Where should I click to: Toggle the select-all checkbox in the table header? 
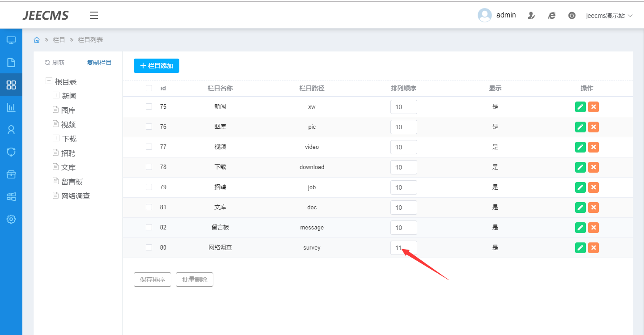(x=149, y=88)
